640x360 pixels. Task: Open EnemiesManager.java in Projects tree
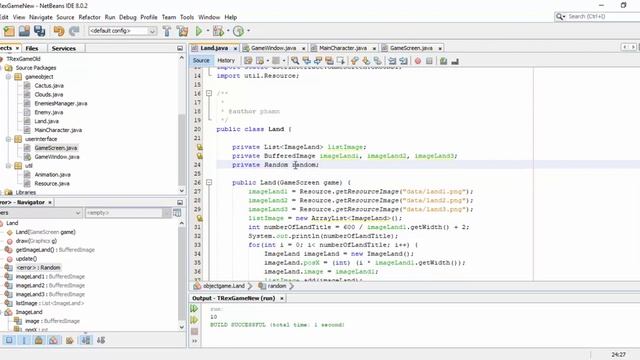click(x=60, y=104)
